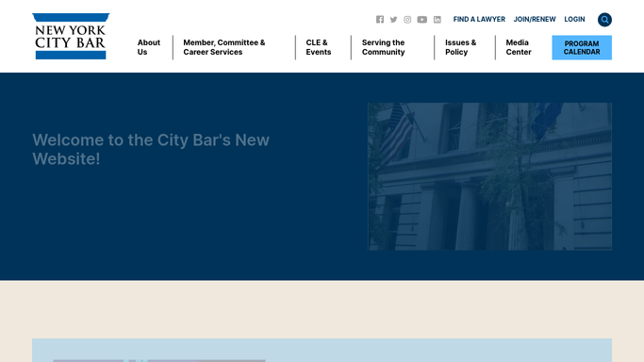Open the Issues & Policy menu

point(460,47)
